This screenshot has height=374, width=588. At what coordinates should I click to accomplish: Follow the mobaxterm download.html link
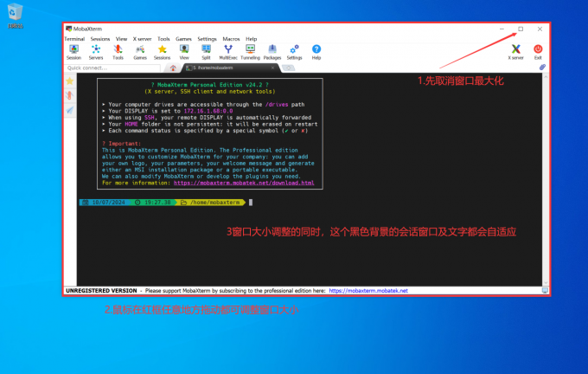pyautogui.click(x=244, y=183)
